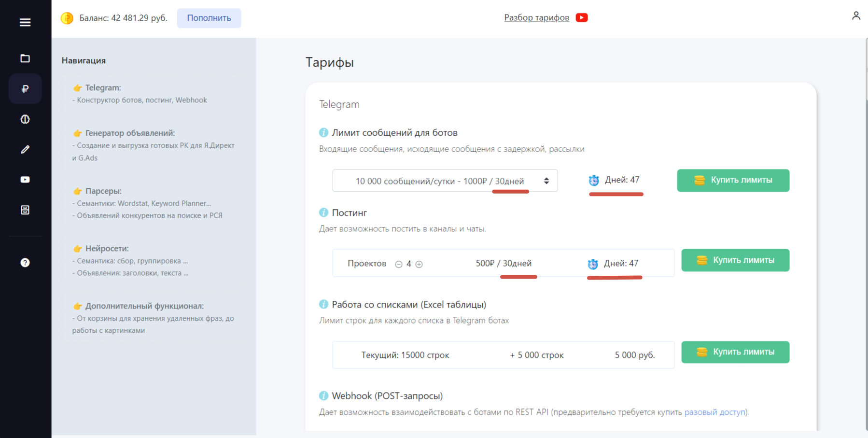868x438 pixels.
Task: Click the 5 000 руб. price
Action: tap(635, 355)
